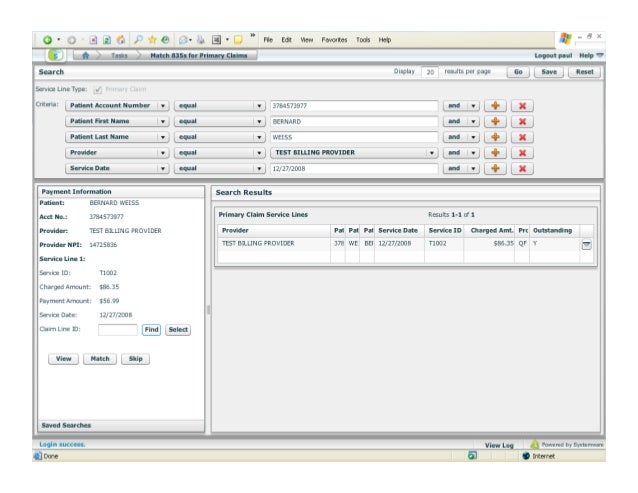Open Favorites star icon in toolbar
This screenshot has height=493, width=638.
pyautogui.click(x=152, y=39)
